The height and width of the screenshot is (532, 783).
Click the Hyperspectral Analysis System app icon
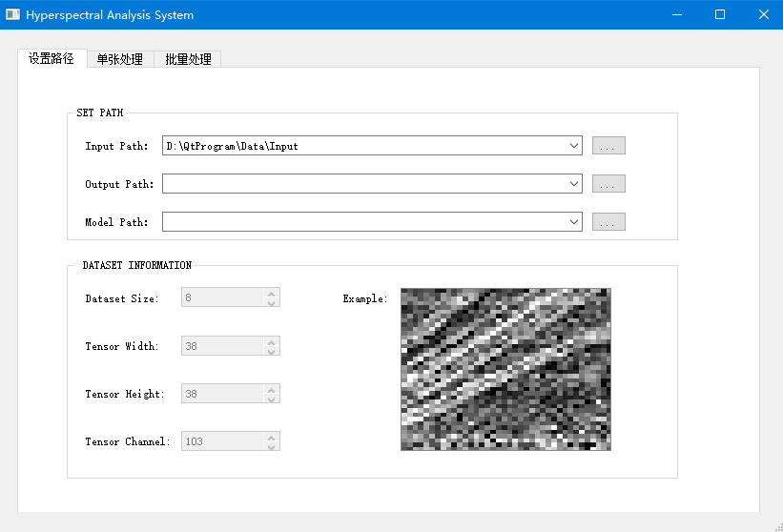[x=12, y=14]
